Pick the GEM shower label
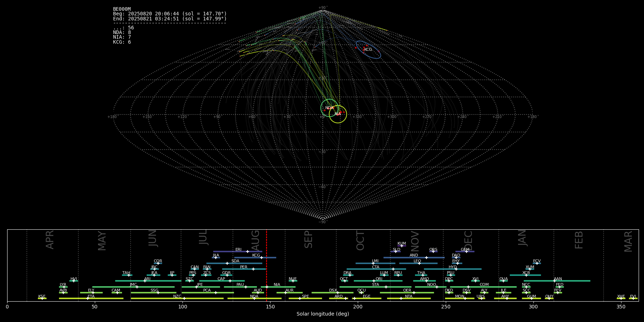The height and width of the screenshot is (322, 644). tap(465, 250)
